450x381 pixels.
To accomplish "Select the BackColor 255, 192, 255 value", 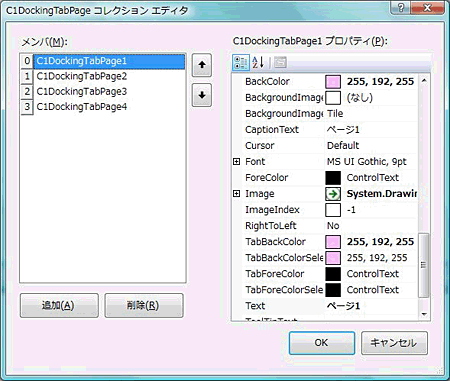I will click(380, 82).
